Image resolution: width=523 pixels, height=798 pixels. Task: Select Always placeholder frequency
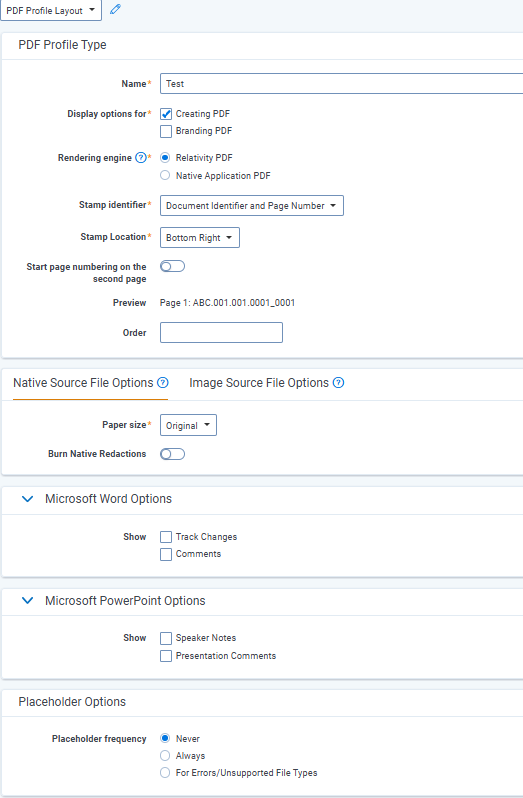tap(165, 755)
